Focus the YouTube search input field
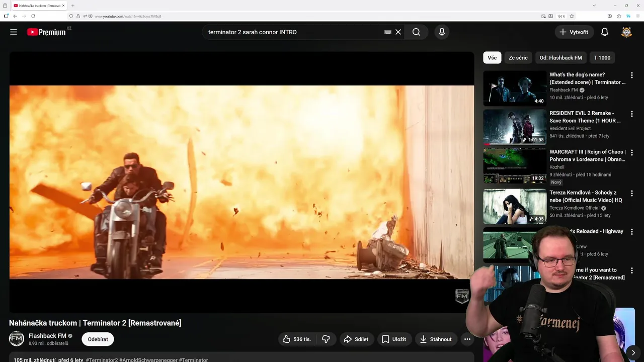The image size is (644, 362). (x=294, y=32)
